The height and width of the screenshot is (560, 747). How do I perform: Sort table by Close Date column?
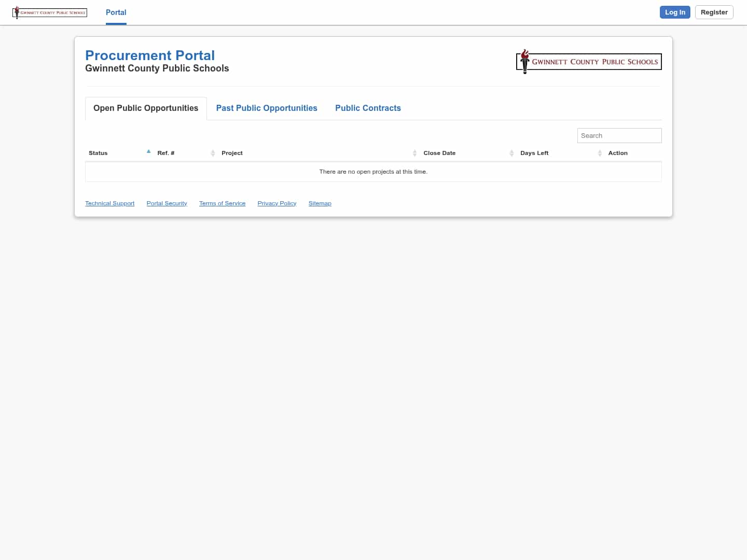tap(468, 153)
